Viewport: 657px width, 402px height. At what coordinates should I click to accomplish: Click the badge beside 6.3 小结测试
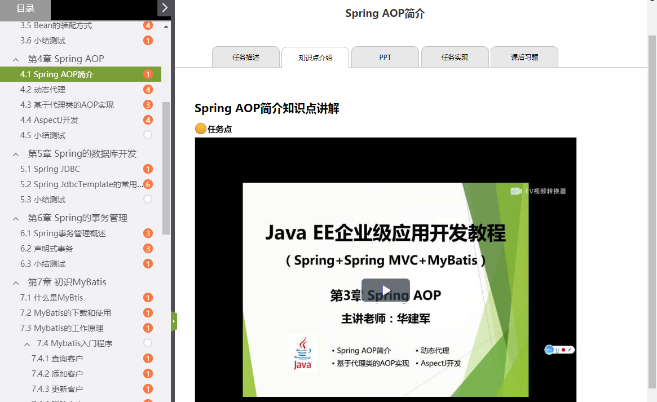(x=148, y=264)
